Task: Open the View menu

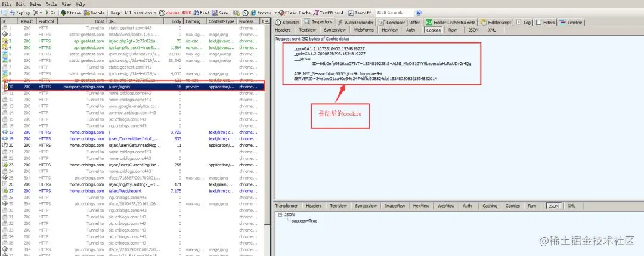Action: (66, 4)
